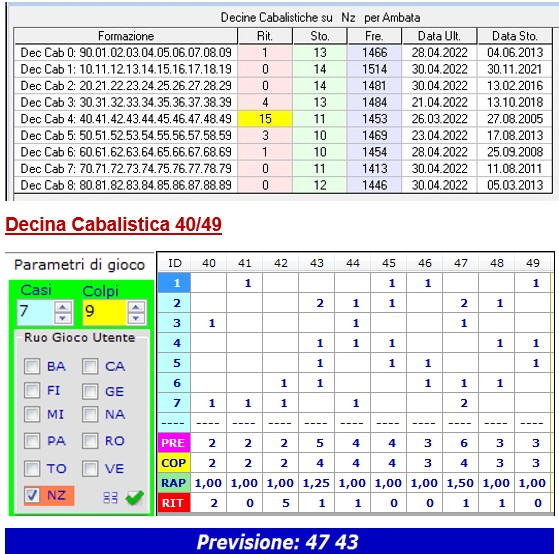
Task: Click RAP value 1,25 under column 43
Action: (316, 483)
